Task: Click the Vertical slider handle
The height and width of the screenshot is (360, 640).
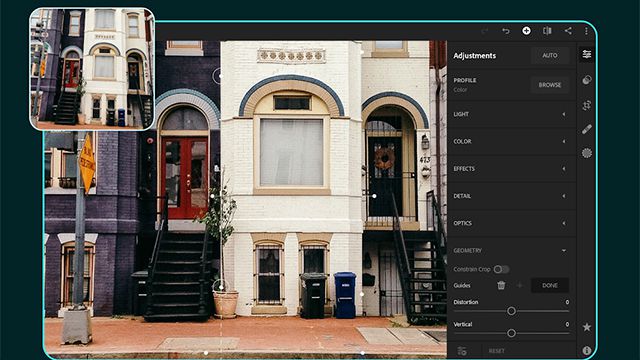Action: click(511, 333)
